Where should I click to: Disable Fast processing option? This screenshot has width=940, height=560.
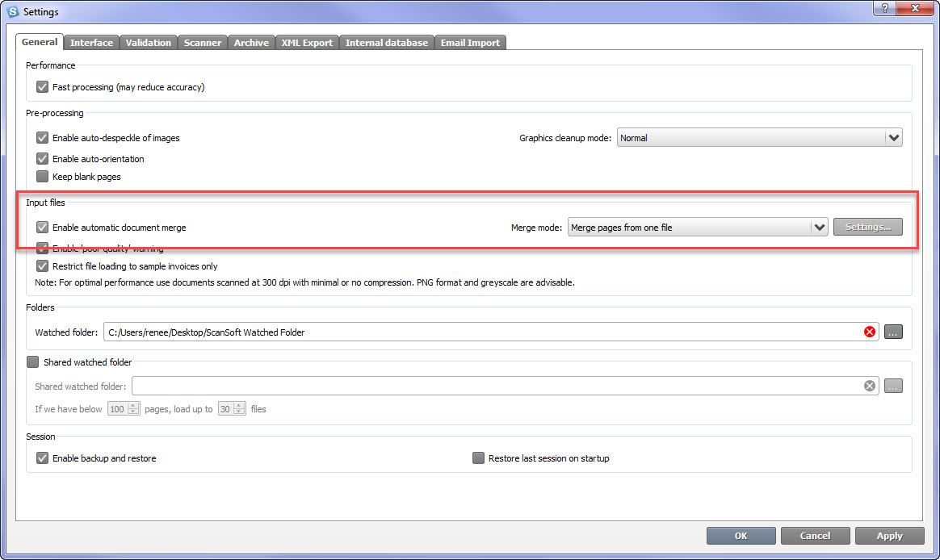pos(41,86)
